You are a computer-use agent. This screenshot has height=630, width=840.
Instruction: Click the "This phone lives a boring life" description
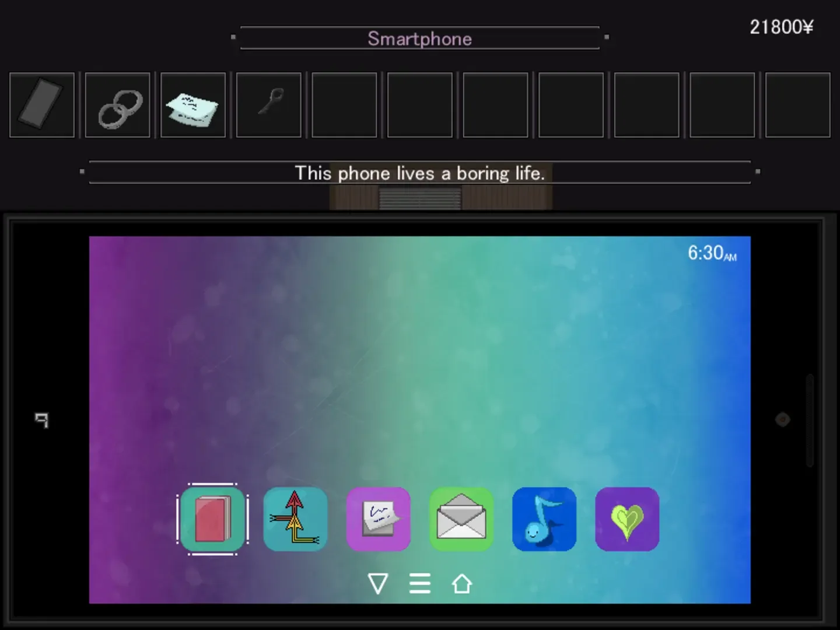(x=419, y=173)
